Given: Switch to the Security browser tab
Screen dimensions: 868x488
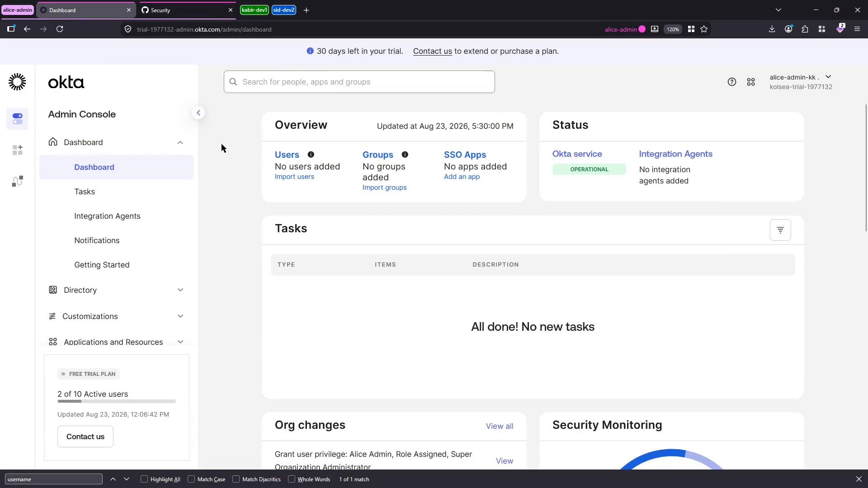Looking at the screenshot, I should tap(187, 10).
